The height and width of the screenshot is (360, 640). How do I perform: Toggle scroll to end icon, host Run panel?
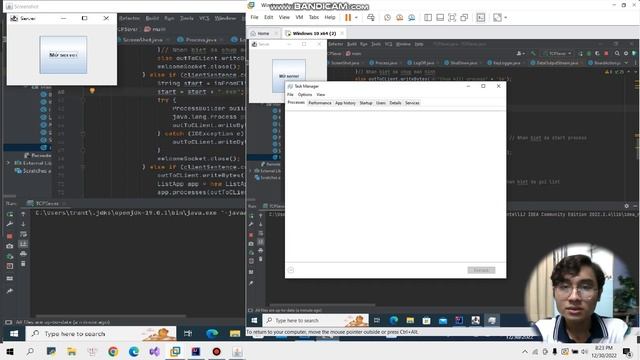point(23,244)
